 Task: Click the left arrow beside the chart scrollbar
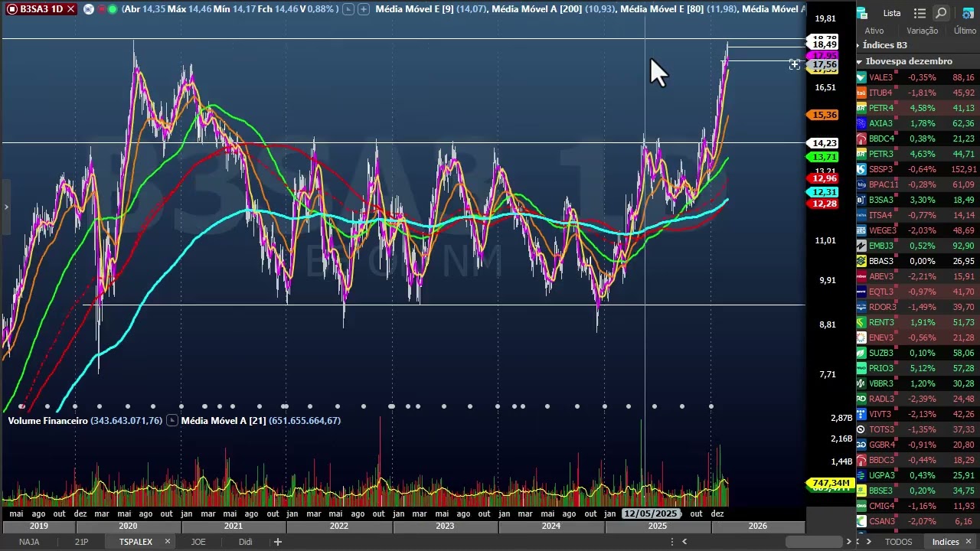pos(684,542)
